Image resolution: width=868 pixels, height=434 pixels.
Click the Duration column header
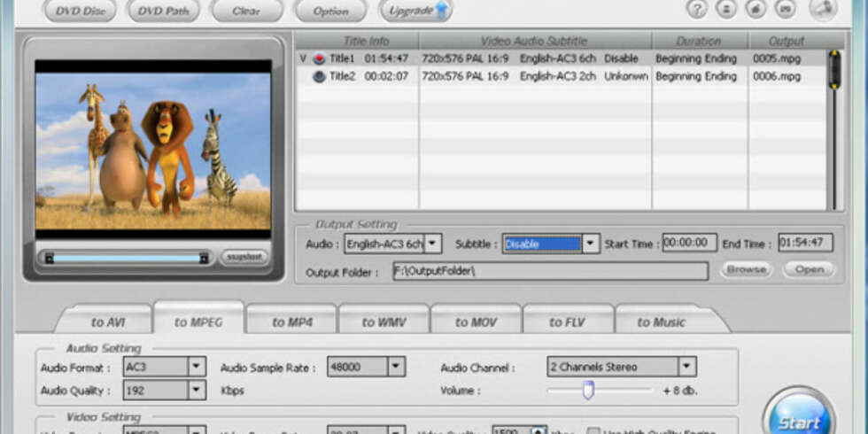[699, 41]
